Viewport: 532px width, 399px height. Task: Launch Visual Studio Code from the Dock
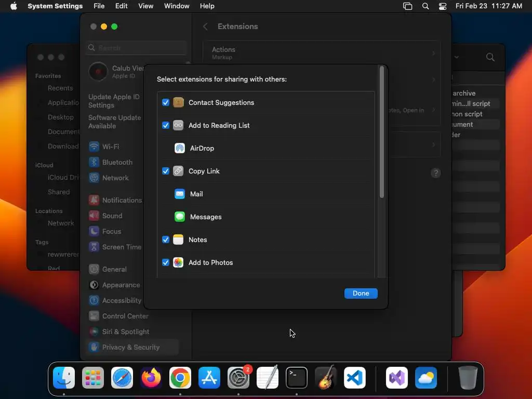click(x=355, y=378)
